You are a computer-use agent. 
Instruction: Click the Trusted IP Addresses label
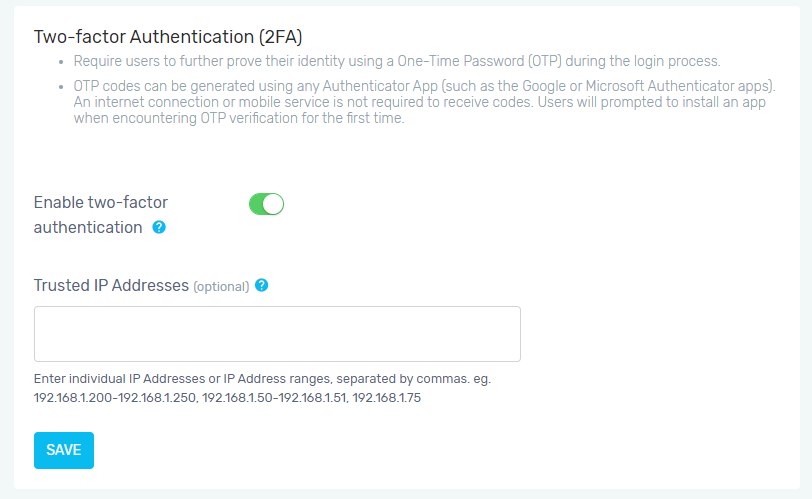coord(111,285)
